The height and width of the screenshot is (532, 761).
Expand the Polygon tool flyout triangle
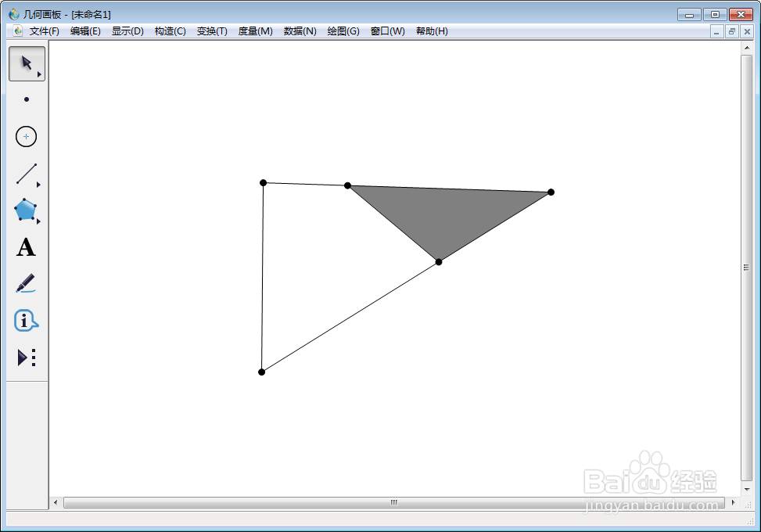[39, 221]
